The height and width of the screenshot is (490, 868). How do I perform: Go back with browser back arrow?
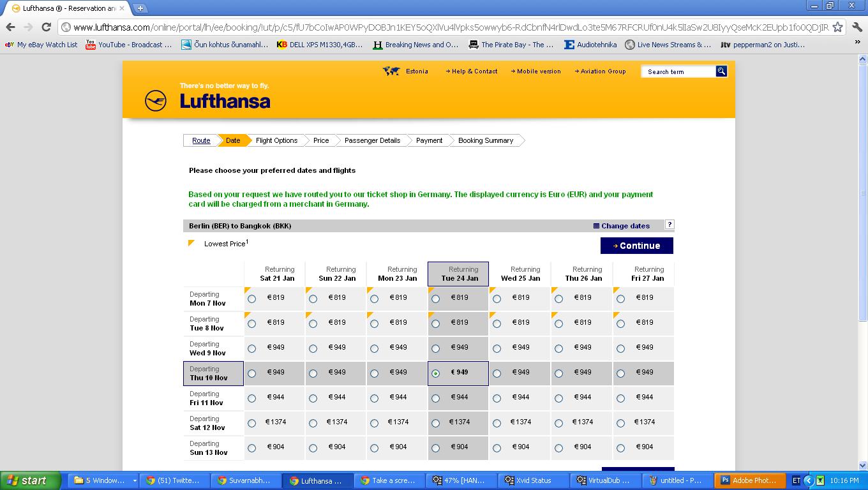(x=10, y=27)
